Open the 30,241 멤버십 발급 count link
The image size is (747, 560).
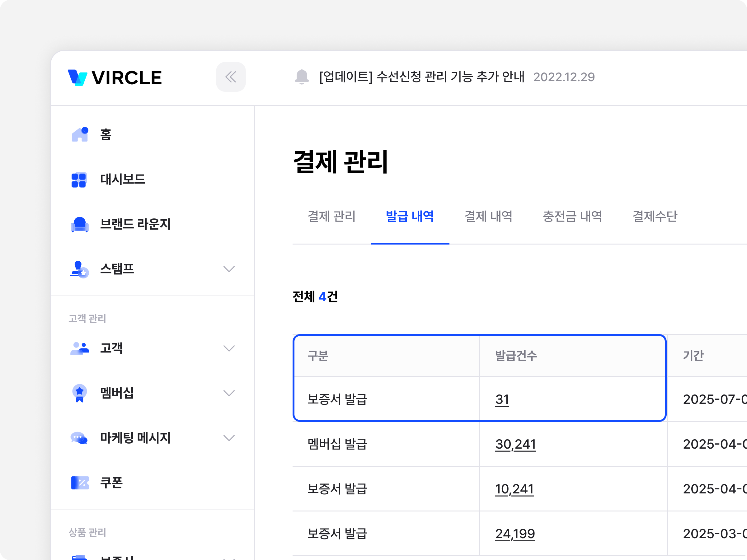click(515, 444)
